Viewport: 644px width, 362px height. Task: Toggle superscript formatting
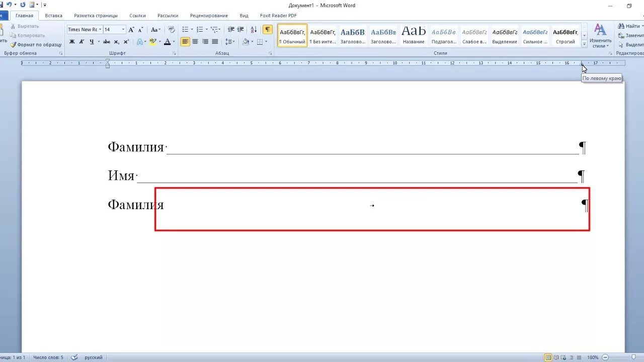tap(126, 42)
